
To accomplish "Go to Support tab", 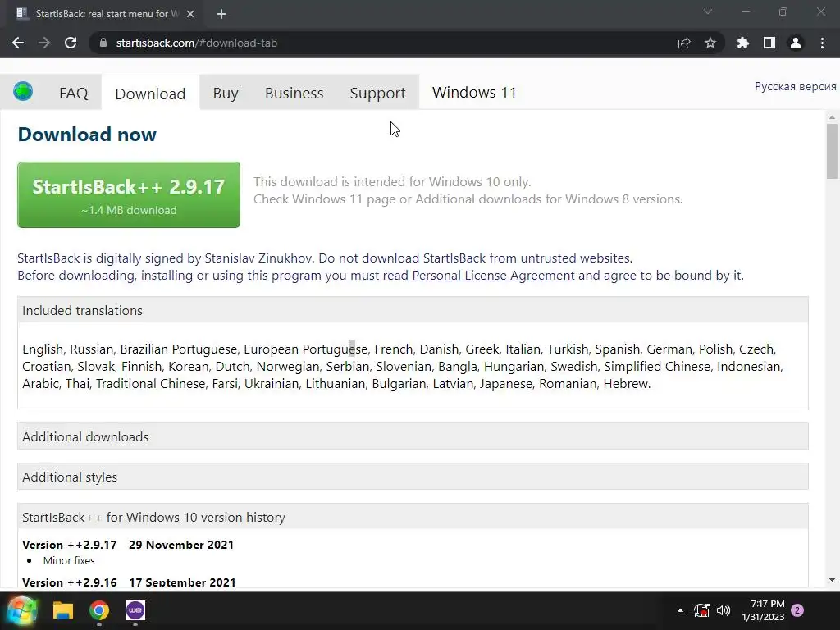I will click(x=377, y=94).
